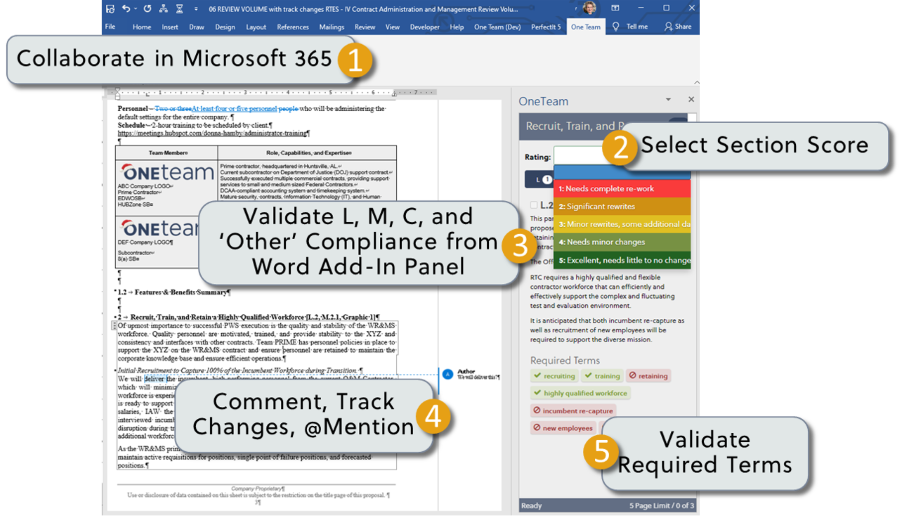Image resolution: width=900 pixels, height=516 pixels.
Task: Click the 'training' required term tag
Action: coord(602,376)
